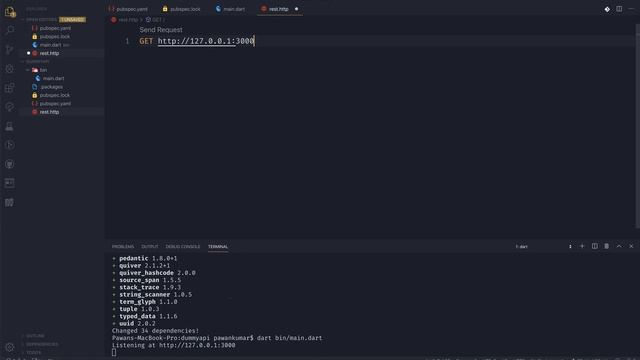Click the beaker-shaped activity bar icon
The image size is (640, 360).
[x=10, y=126]
